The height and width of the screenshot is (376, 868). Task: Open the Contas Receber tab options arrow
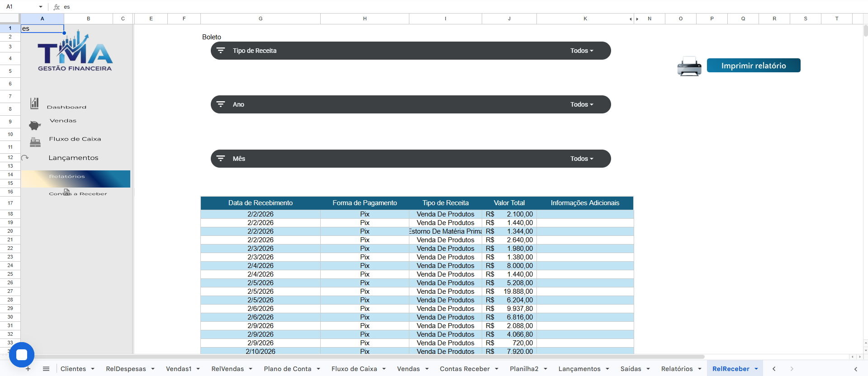coord(497,369)
